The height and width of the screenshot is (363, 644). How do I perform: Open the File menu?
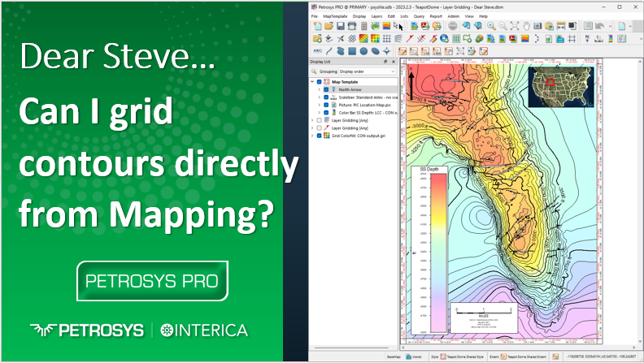coord(314,16)
